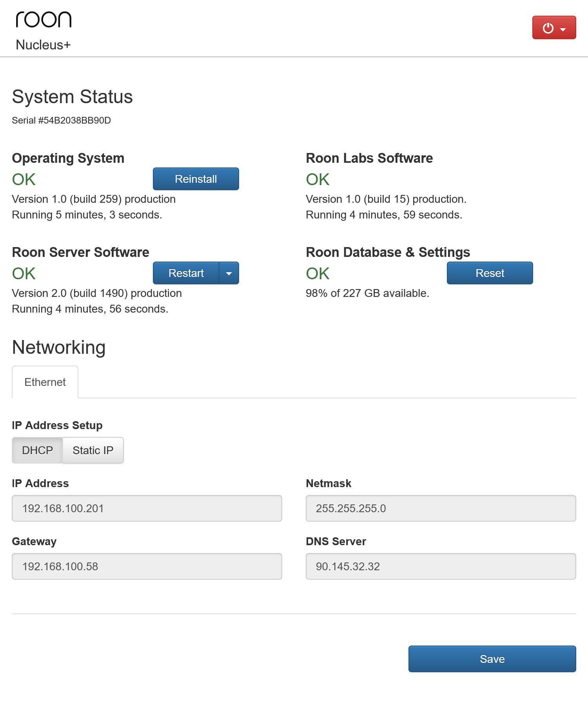Reset Roon Database & Settings
Viewport: 588px width, 724px height.
[x=490, y=273]
